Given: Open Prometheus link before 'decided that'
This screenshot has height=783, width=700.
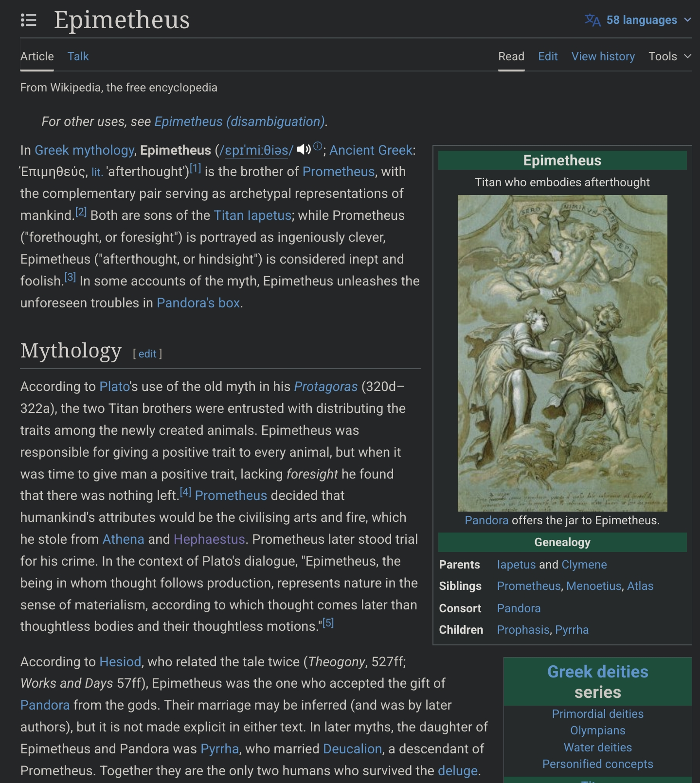Looking at the screenshot, I should pos(231,496).
